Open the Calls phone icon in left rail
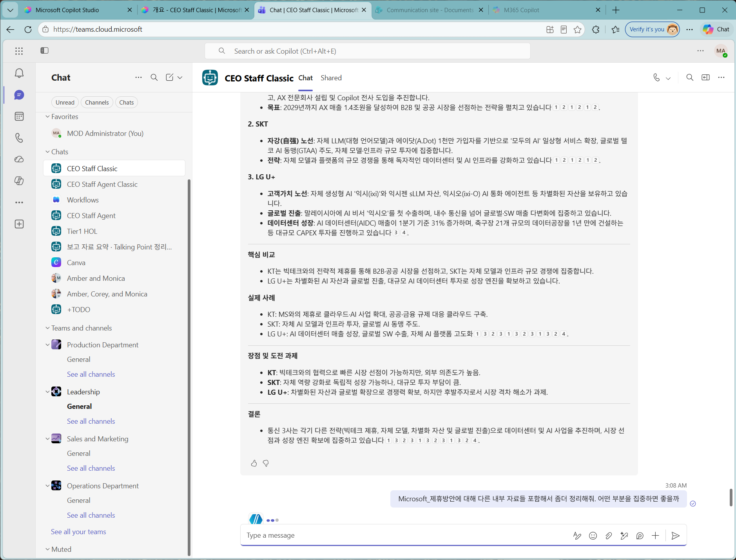Viewport: 736px width, 560px height. point(19,138)
